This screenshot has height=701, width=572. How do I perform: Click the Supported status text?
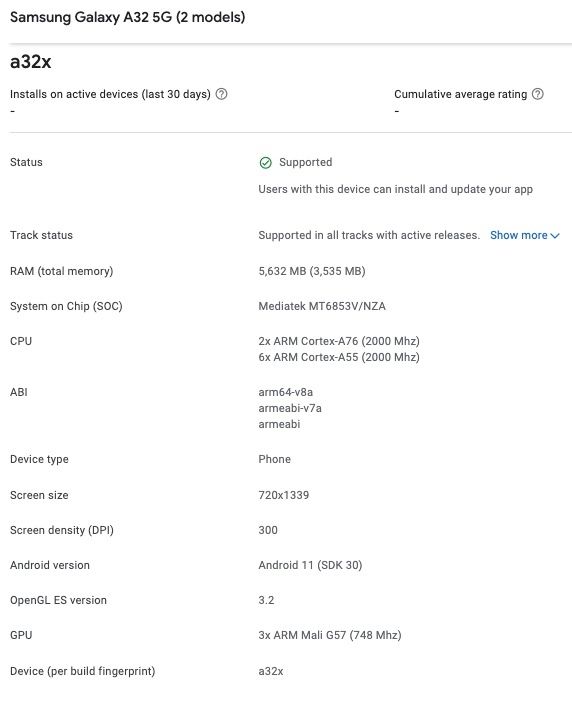pos(305,162)
